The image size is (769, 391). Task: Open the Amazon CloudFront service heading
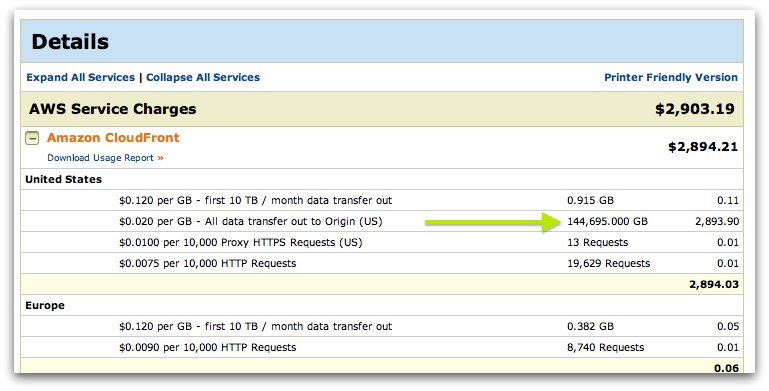[x=113, y=138]
